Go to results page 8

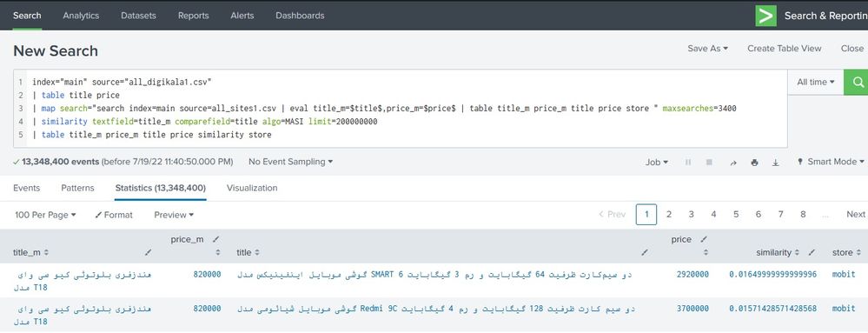click(803, 215)
